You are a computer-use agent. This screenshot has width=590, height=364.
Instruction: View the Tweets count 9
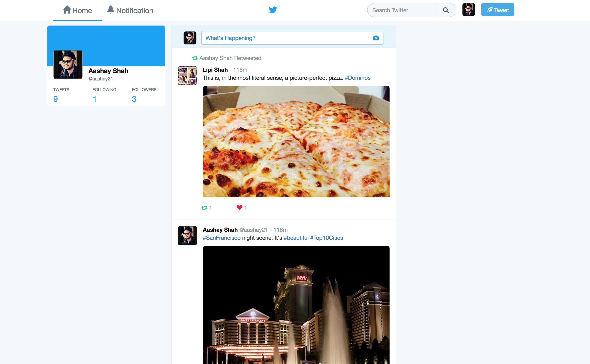pos(55,99)
